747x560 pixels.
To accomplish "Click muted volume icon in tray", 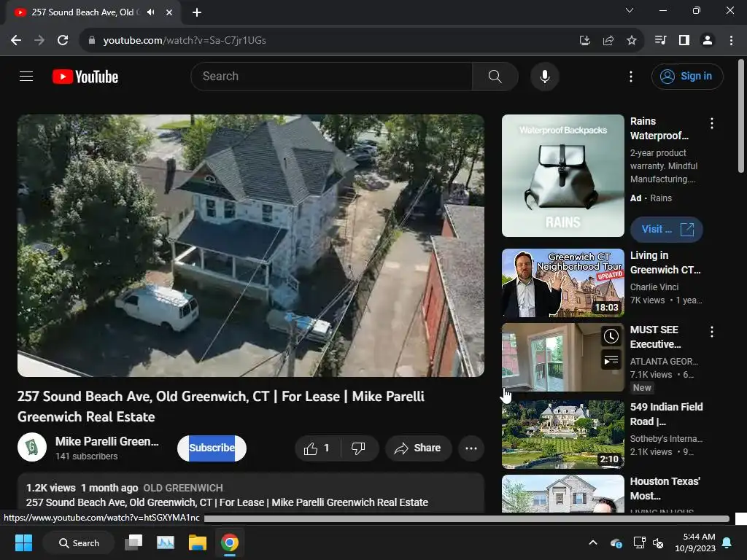I will click(x=658, y=542).
